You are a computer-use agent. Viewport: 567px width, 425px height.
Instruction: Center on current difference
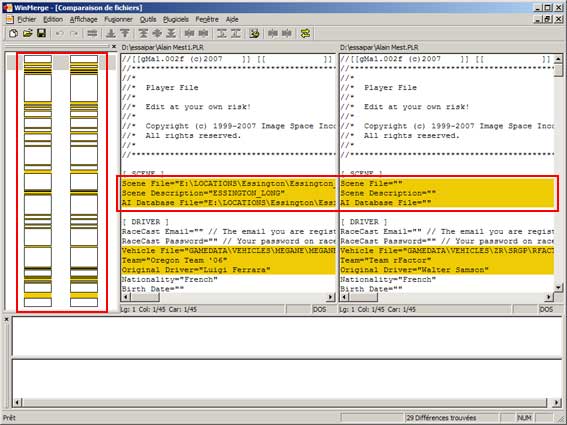point(157,34)
